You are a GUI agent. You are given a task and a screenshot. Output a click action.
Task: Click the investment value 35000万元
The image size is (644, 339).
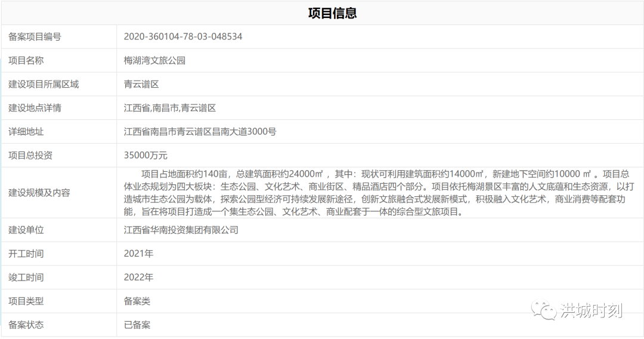click(146, 156)
